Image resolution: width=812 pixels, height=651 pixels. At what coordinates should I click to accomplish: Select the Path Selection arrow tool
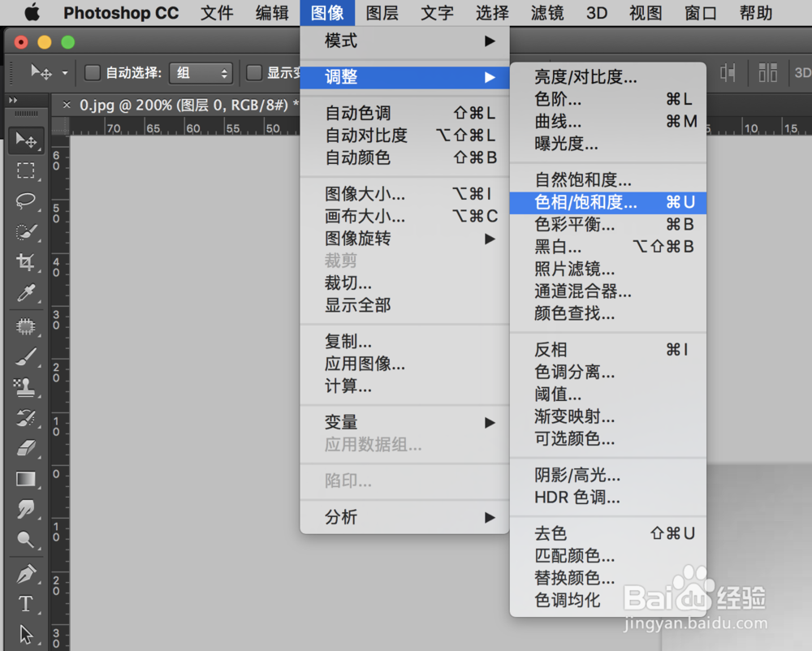tap(25, 635)
